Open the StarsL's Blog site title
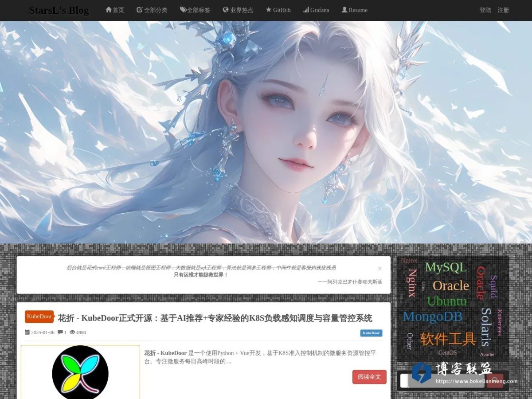Image resolution: width=532 pixels, height=399 pixels. click(x=59, y=10)
